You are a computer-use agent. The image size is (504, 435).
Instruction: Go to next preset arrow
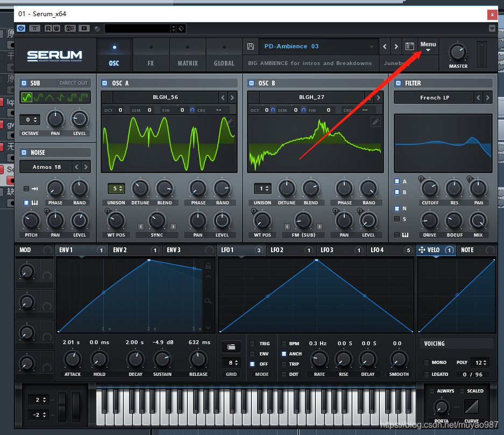[396, 47]
